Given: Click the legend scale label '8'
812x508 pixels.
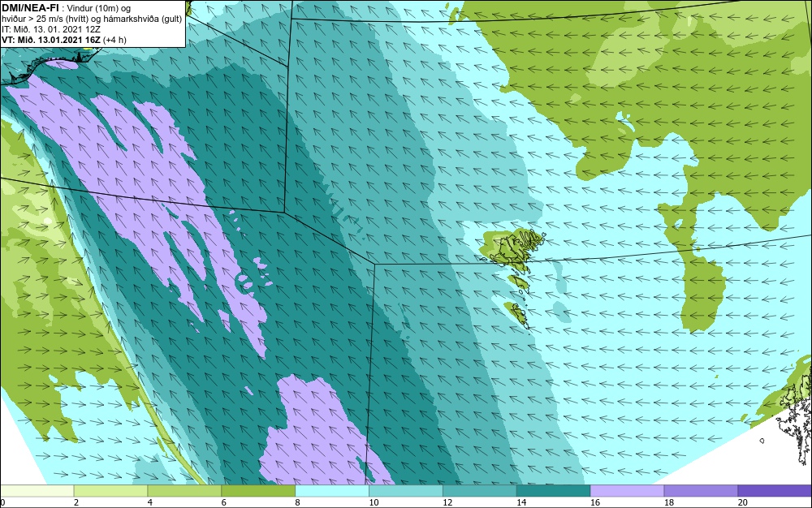Looking at the screenshot, I should [298, 502].
